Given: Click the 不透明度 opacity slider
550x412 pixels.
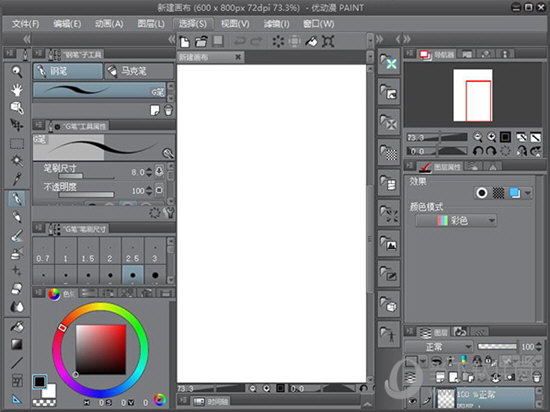Looking at the screenshot, I should pyautogui.click(x=87, y=195).
